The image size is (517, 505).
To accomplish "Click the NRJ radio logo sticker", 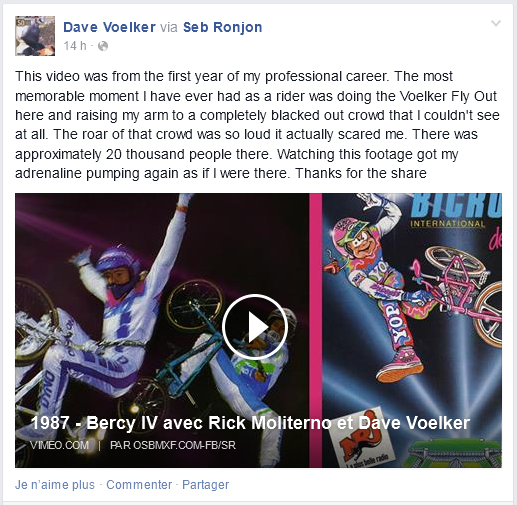I will 362,439.
